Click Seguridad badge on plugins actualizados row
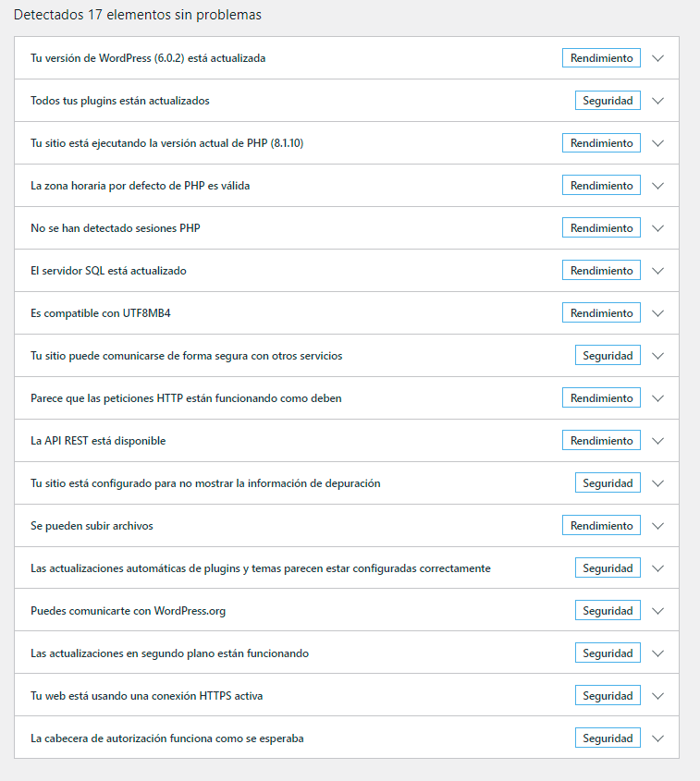Screen dimensions: 700x781 pos(608,100)
